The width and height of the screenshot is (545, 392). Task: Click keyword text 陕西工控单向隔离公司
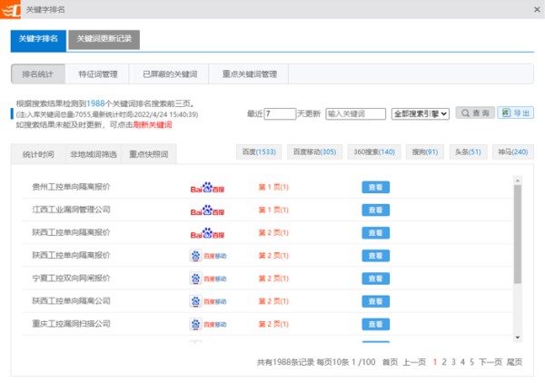click(x=71, y=301)
